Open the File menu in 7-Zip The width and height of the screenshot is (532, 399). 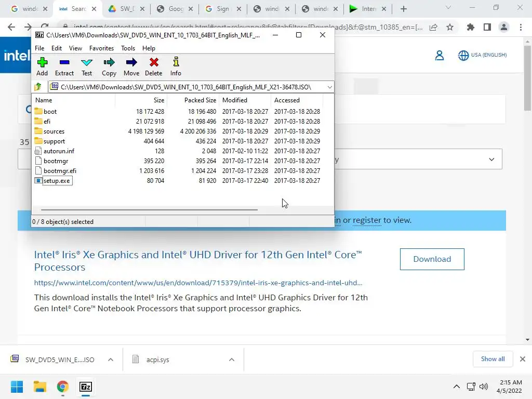tap(39, 48)
